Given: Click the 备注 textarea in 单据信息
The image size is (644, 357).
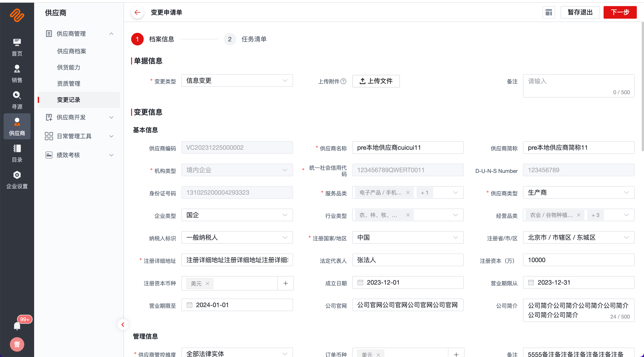Looking at the screenshot, I should pyautogui.click(x=578, y=86).
